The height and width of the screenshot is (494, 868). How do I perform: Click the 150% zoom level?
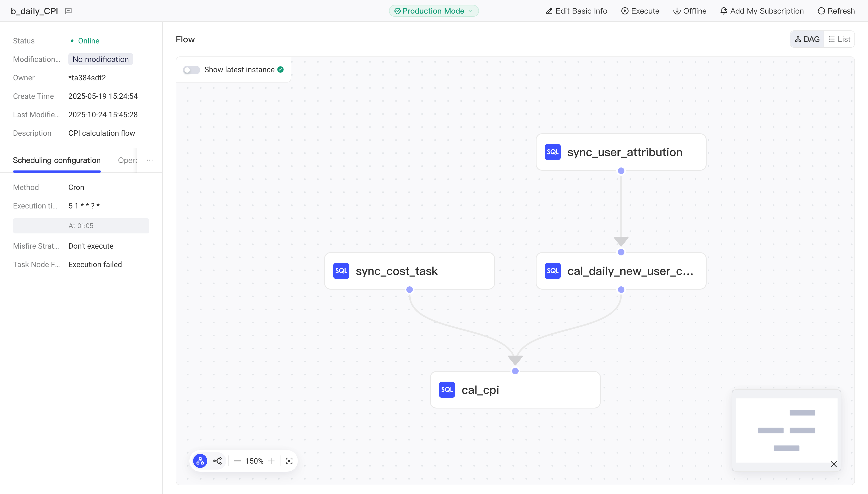254,461
